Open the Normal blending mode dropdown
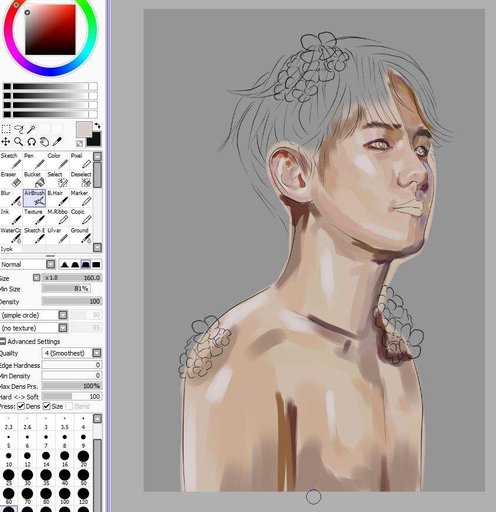Screen dimensions: 496x512 pyautogui.click(x=27, y=264)
